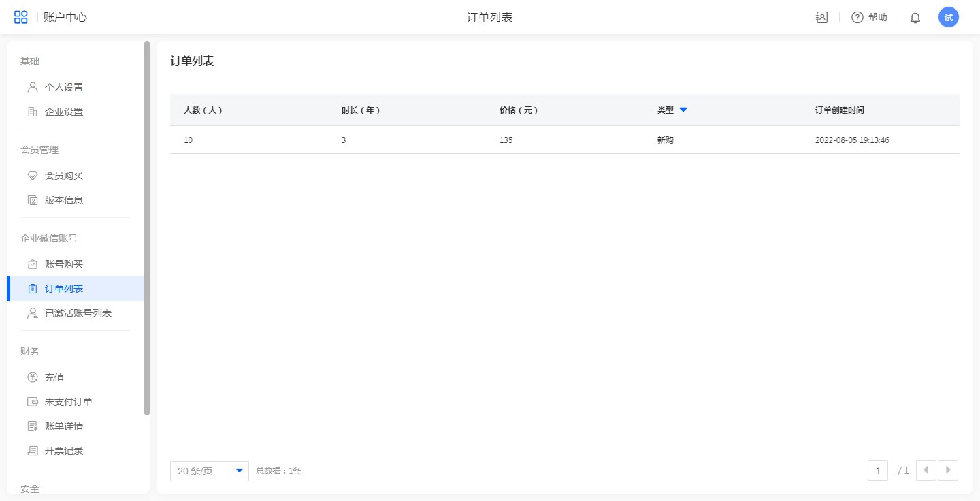Screen dimensions: 980x501
Task: Go to 企业设置 in sidebar
Action: [64, 112]
